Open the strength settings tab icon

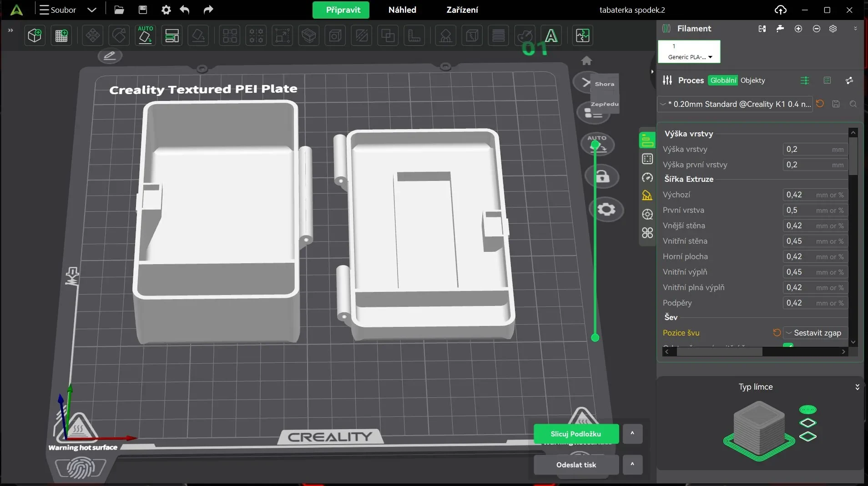[647, 159]
